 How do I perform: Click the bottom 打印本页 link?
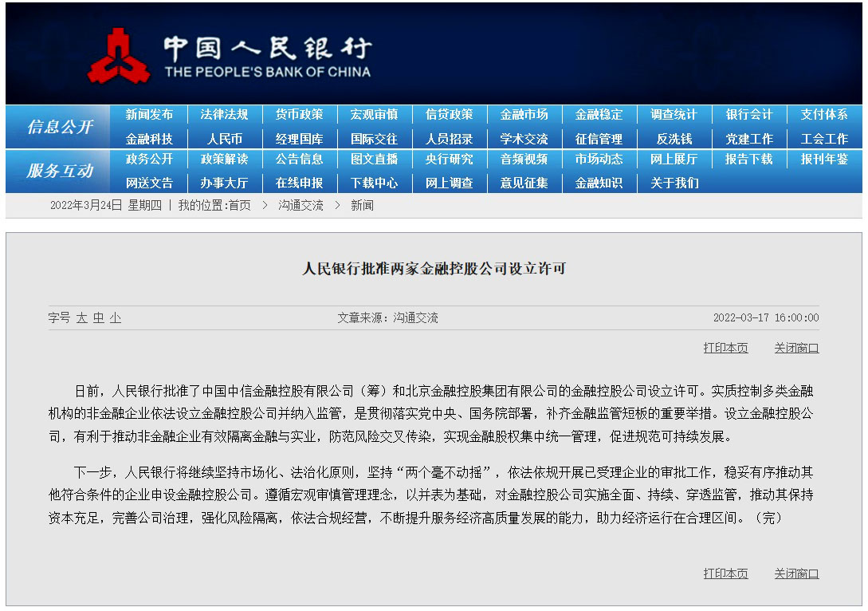pos(725,574)
